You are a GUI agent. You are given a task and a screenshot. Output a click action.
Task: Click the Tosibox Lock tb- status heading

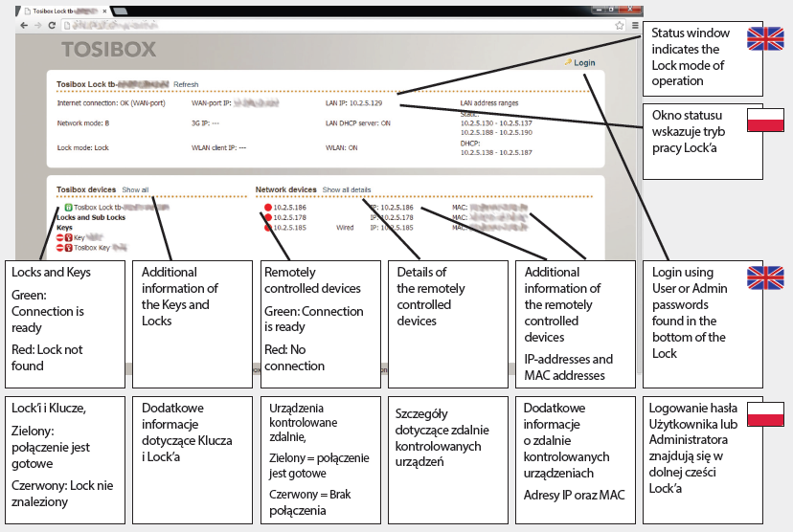pyautogui.click(x=112, y=84)
